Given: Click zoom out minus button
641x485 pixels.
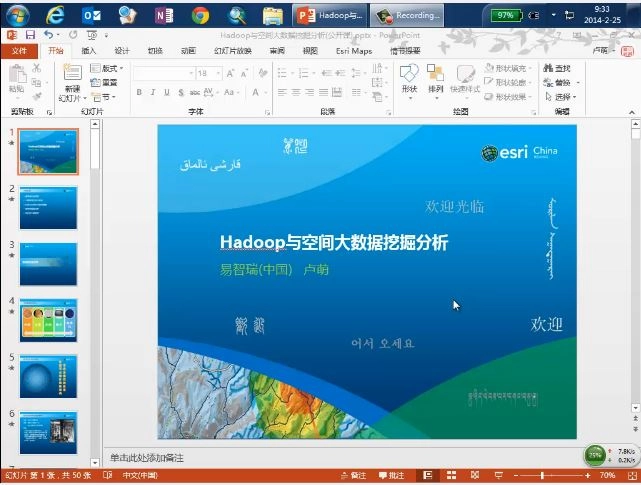Looking at the screenshot, I should click(516, 475).
